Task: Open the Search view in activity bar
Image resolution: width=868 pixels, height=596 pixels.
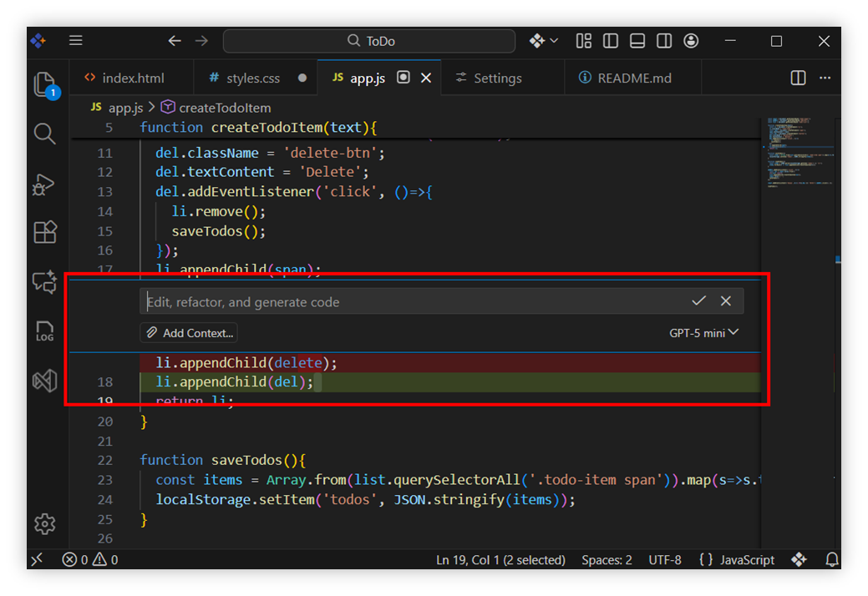Action: tap(44, 134)
